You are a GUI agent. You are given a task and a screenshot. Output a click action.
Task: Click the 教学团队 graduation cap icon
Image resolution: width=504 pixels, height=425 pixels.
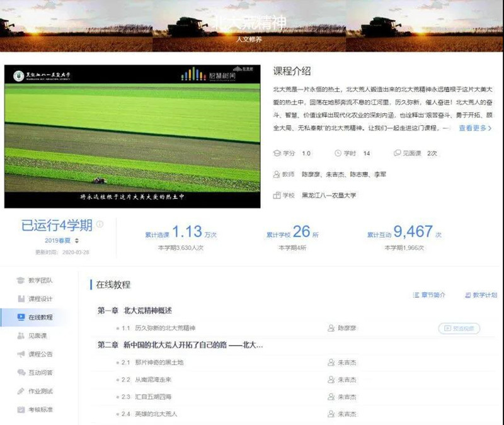click(21, 280)
